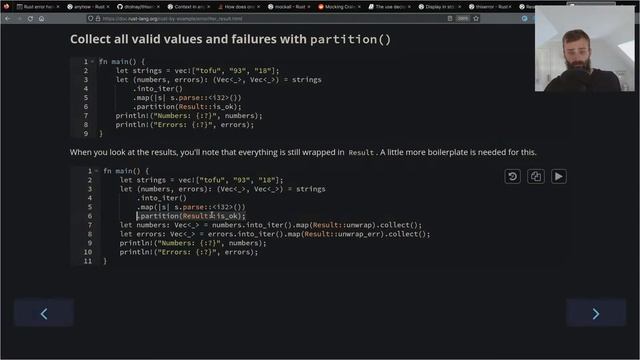Close the 'How does' tab
The width and height of the screenshot is (640, 360).
pos(258,7)
